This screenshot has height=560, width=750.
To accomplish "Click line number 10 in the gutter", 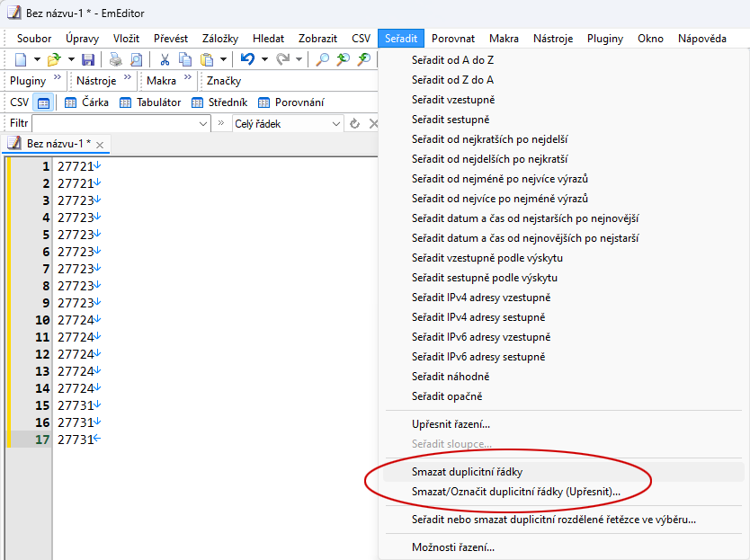I will [x=42, y=320].
